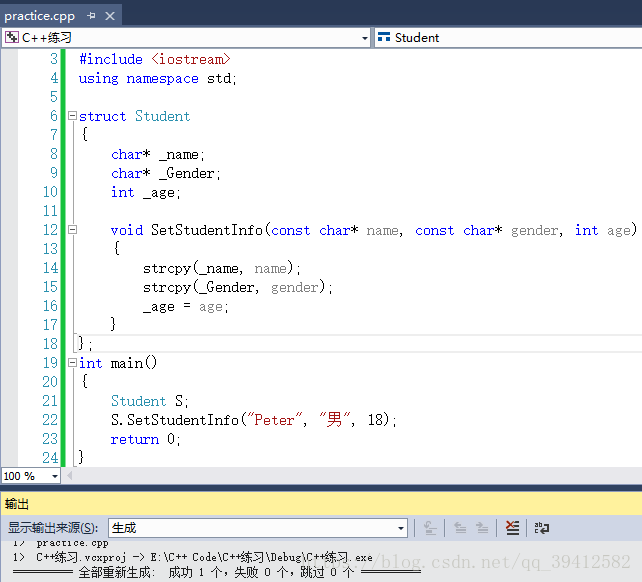642x582 pixels.
Task: Close the practice.cpp tab
Action: tap(110, 16)
